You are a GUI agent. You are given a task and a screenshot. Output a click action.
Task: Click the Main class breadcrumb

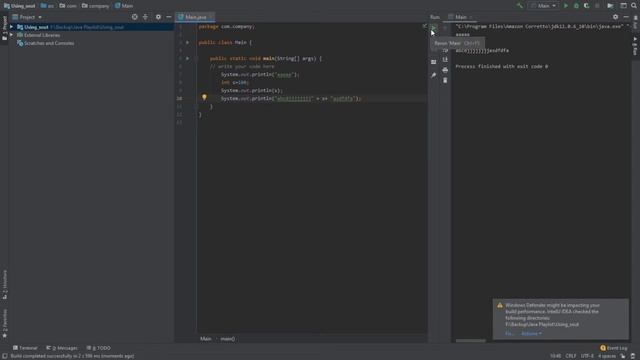[x=124, y=6]
